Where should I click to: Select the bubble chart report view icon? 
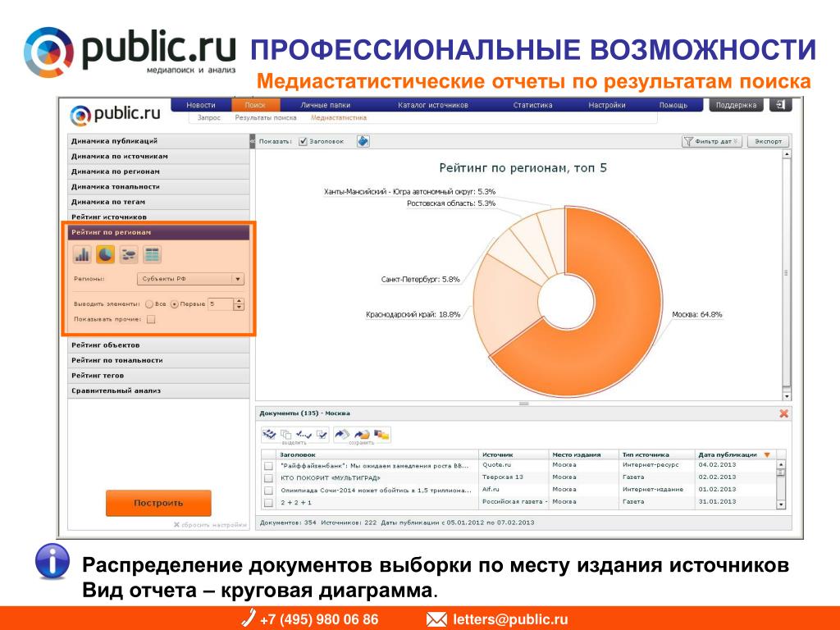coord(129,254)
